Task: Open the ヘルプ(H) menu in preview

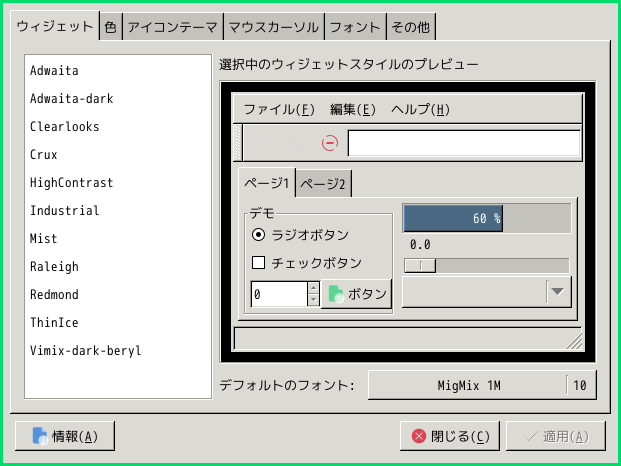Action: [x=420, y=109]
